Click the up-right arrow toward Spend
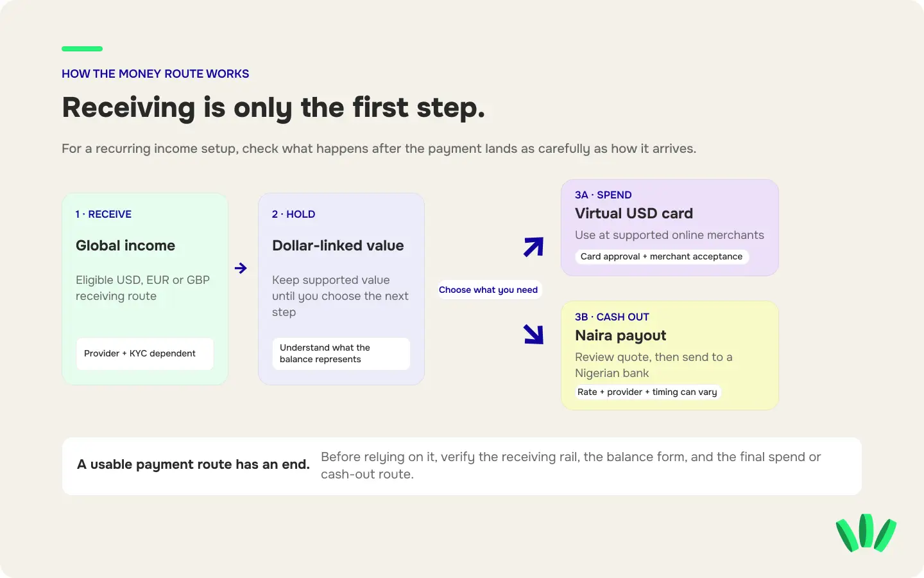 (533, 247)
